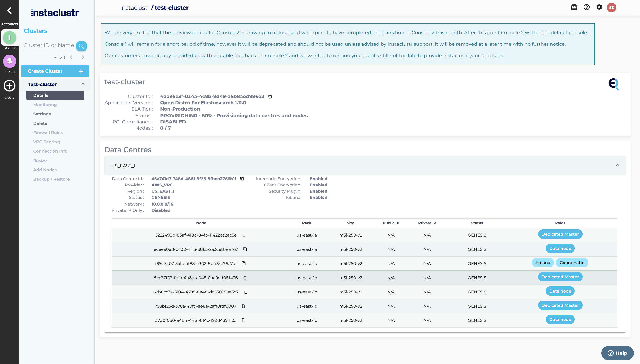Copy node ID 5222498b-83af-418d-84fb-11422ca2ac5e
This screenshot has width=640, height=364.
click(244, 235)
